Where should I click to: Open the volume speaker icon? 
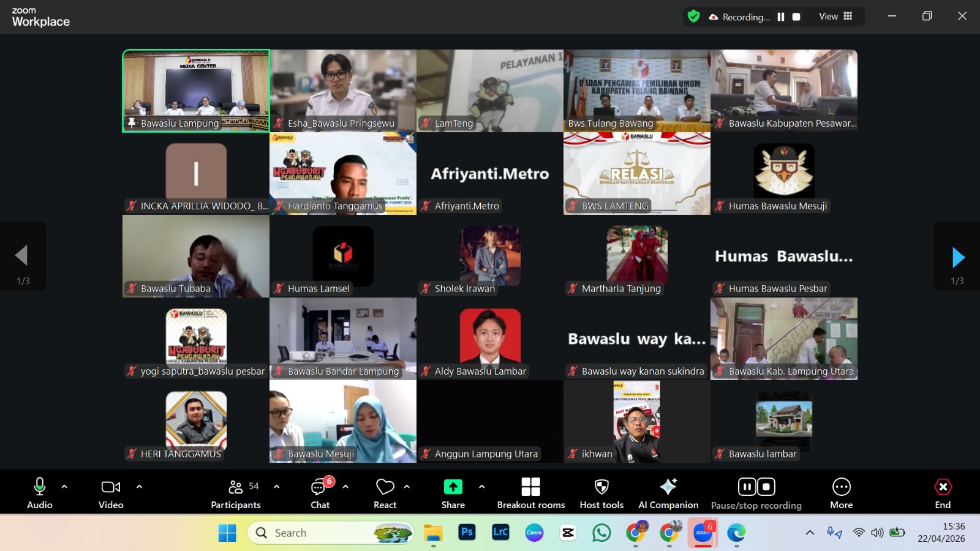tap(877, 533)
